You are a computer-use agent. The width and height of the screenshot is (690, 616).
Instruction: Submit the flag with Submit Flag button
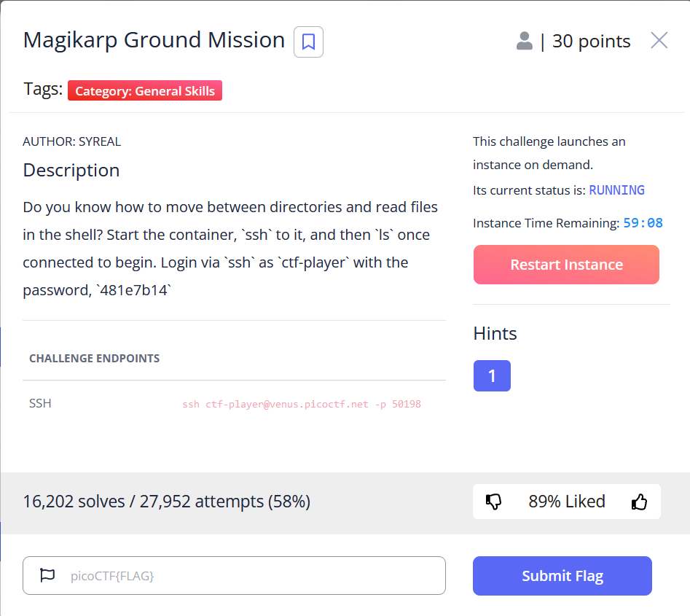point(562,576)
